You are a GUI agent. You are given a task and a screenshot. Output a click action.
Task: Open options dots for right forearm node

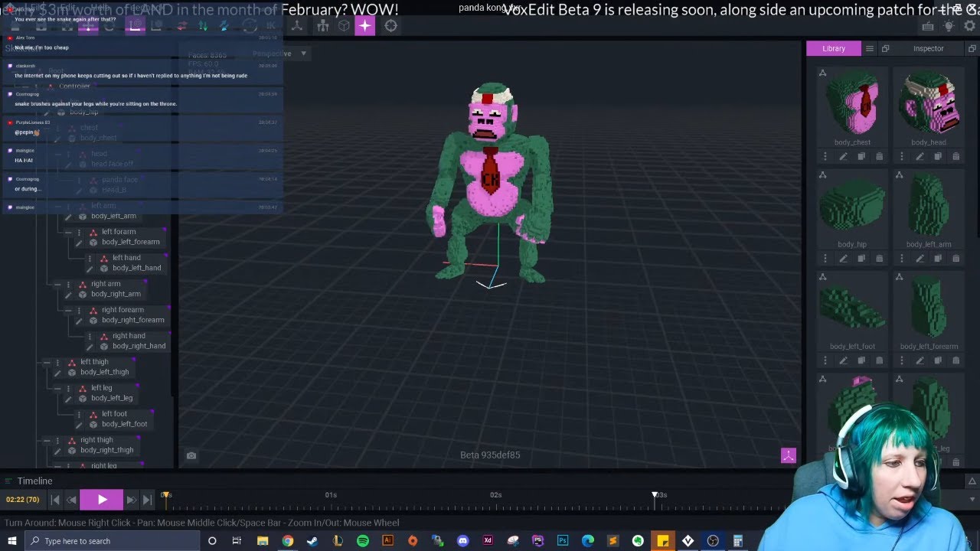click(79, 310)
